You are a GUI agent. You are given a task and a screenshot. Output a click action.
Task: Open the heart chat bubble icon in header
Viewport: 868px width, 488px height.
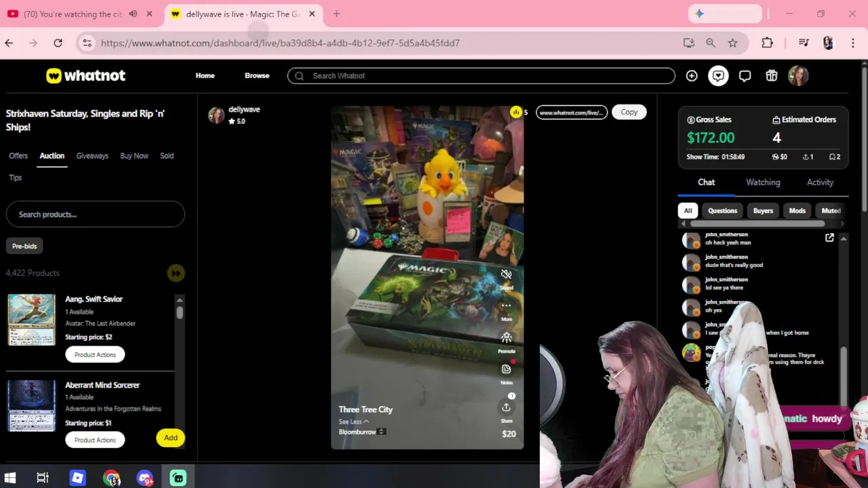click(x=718, y=76)
